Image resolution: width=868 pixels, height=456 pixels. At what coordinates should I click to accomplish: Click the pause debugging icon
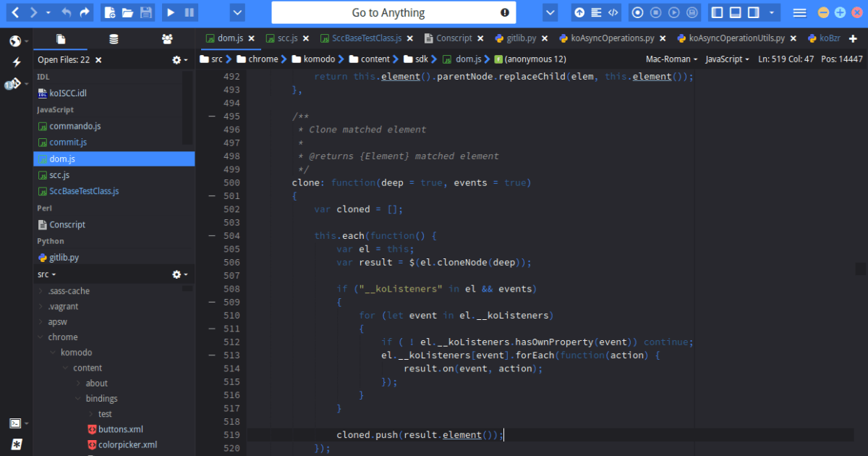click(190, 12)
